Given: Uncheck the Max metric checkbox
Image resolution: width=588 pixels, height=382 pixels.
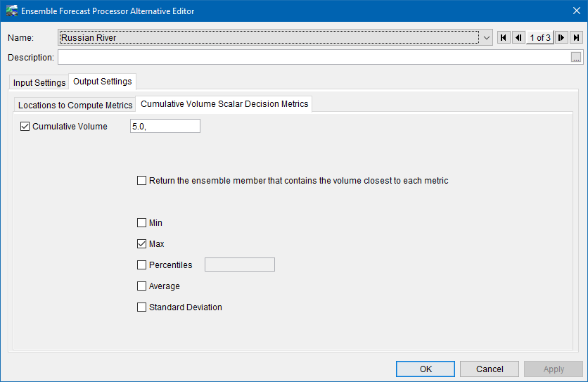Looking at the screenshot, I should click(142, 244).
